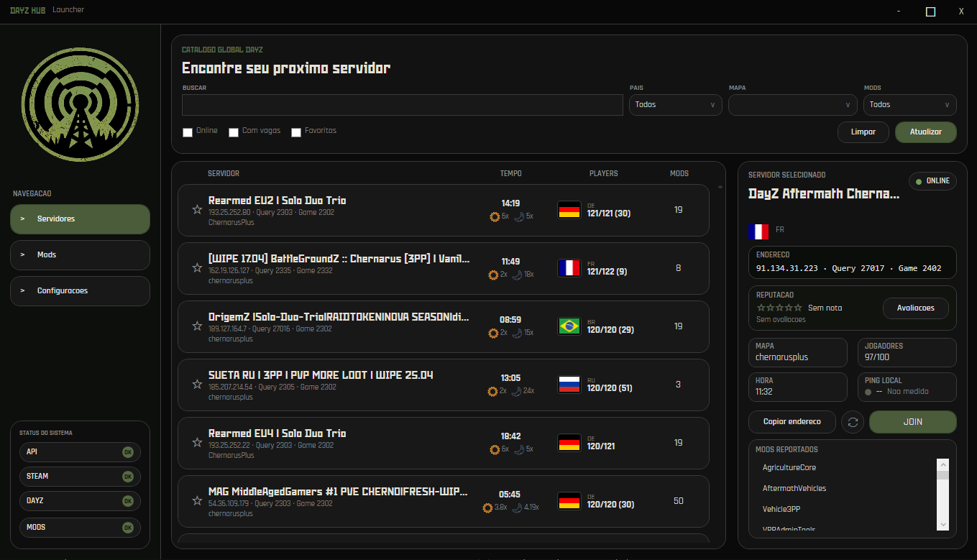Click the SERVIDOR column header
The width and height of the screenshot is (977, 560).
click(x=224, y=174)
